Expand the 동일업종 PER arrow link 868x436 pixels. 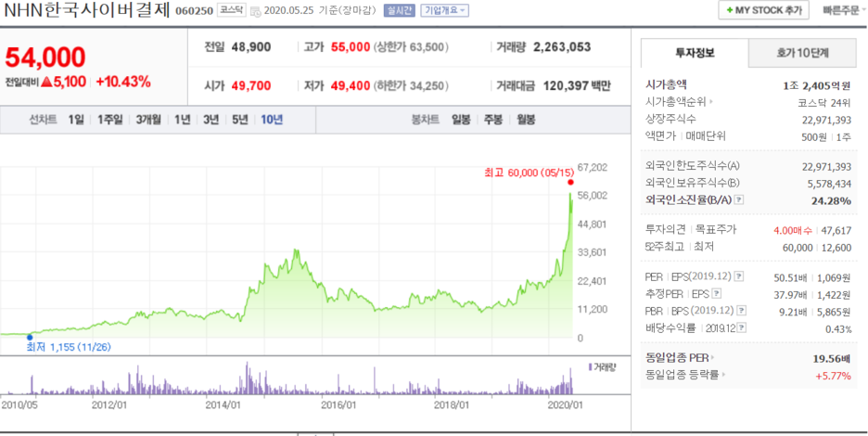tap(712, 358)
